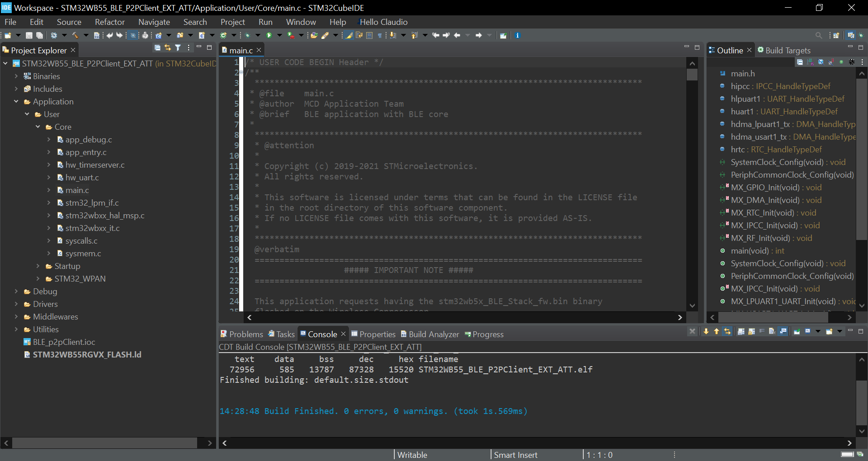
Task: Open the Build hammer dropdown arrow
Action: coord(86,35)
